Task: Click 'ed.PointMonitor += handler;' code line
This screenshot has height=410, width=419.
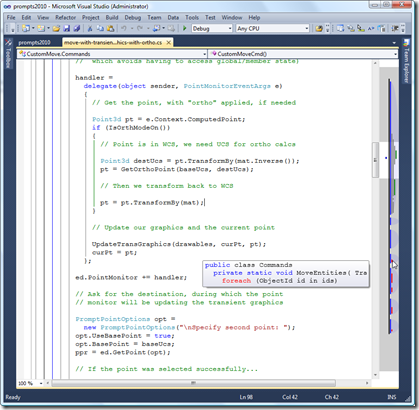Action: tap(131, 277)
